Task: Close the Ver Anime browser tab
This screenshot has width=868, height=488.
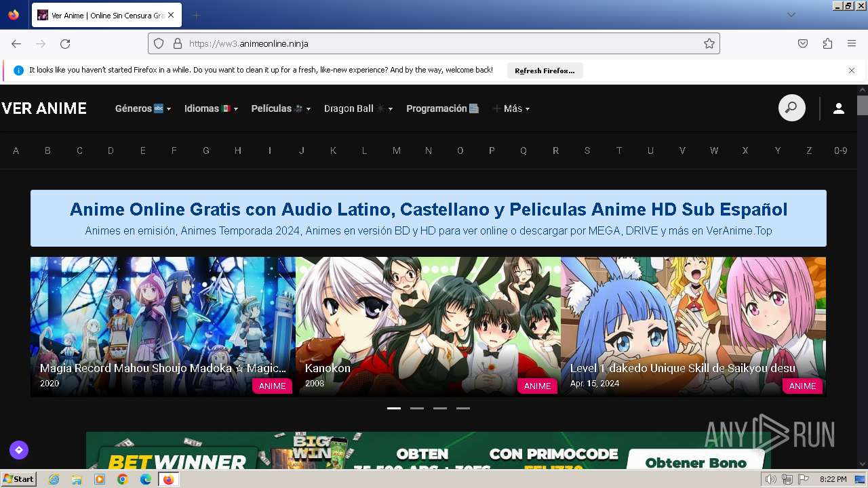Action: 170,15
